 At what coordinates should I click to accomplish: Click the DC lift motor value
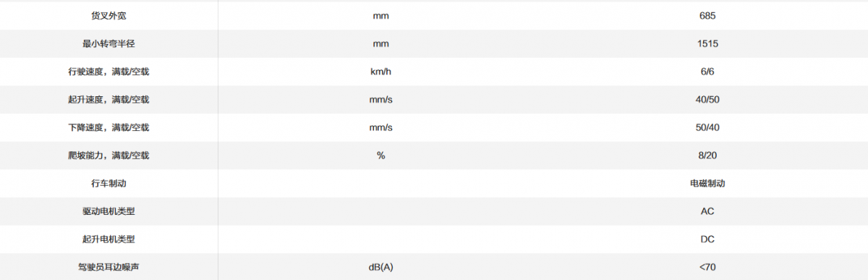click(x=707, y=239)
